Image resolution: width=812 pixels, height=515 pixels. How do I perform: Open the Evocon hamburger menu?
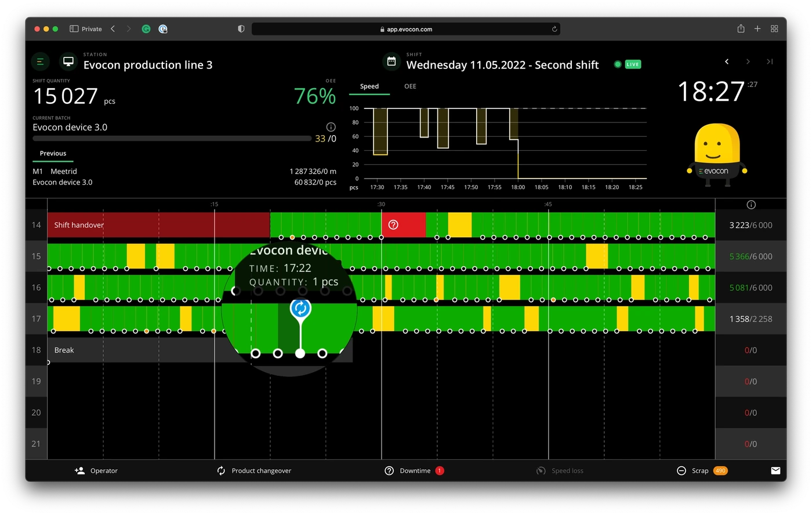(x=40, y=61)
